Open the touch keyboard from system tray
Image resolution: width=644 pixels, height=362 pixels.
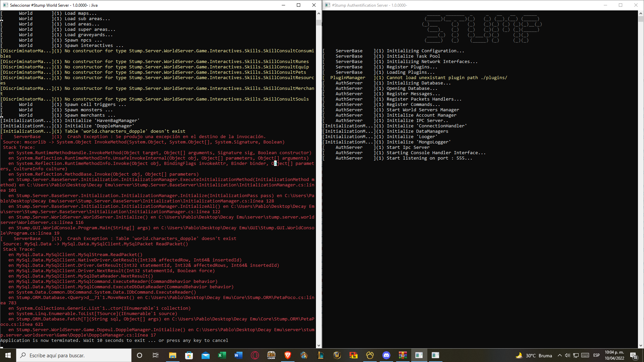[x=585, y=355]
